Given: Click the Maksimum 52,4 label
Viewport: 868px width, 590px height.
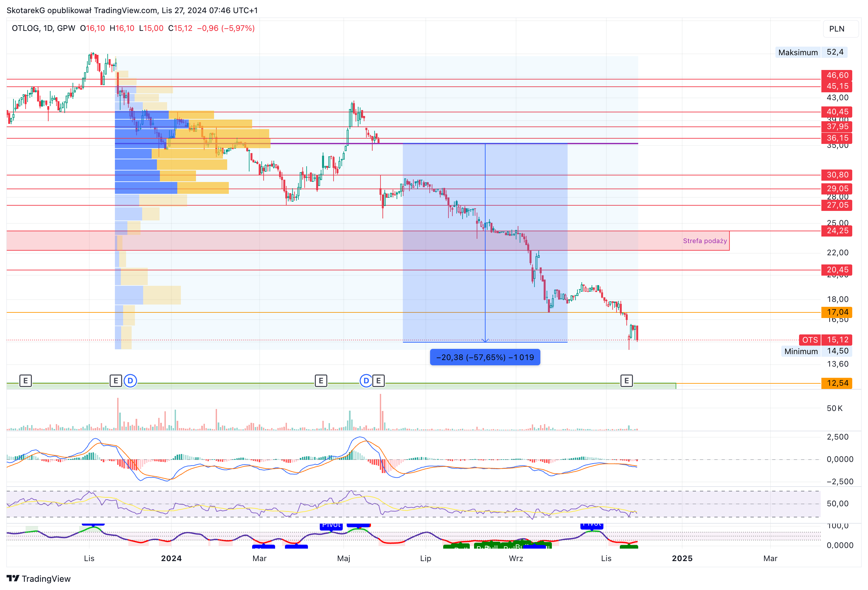Looking at the screenshot, I should click(811, 52).
